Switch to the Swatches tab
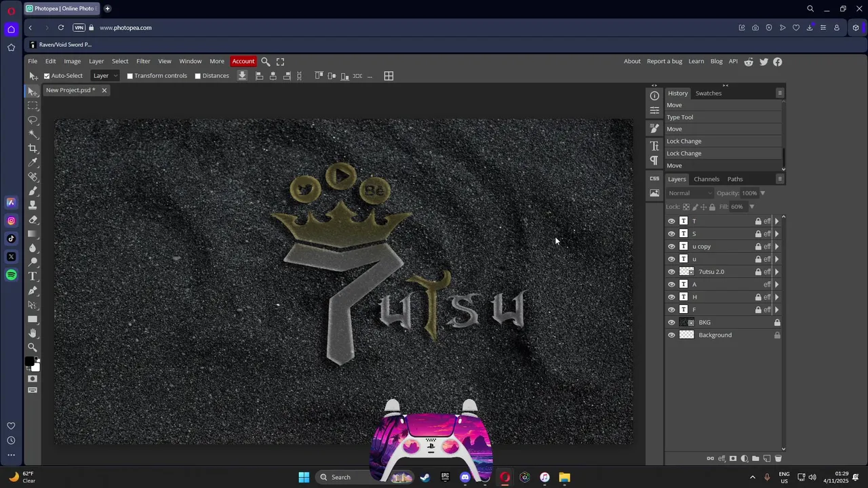This screenshot has width=868, height=488. point(709,93)
